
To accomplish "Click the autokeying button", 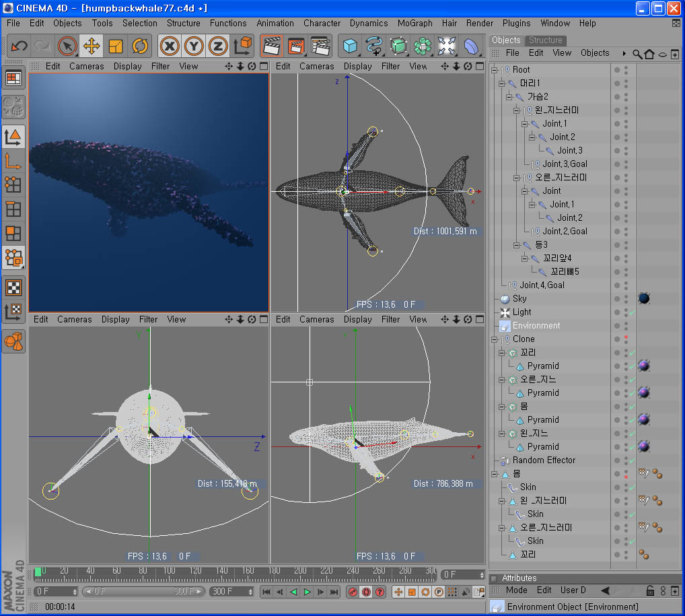I will (x=367, y=592).
